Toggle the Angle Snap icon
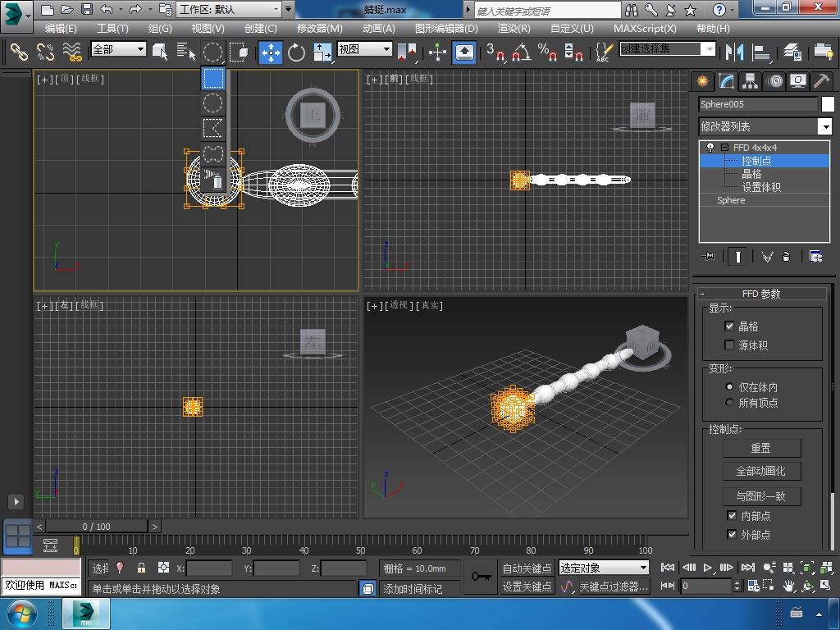The height and width of the screenshot is (630, 840). pyautogui.click(x=521, y=52)
